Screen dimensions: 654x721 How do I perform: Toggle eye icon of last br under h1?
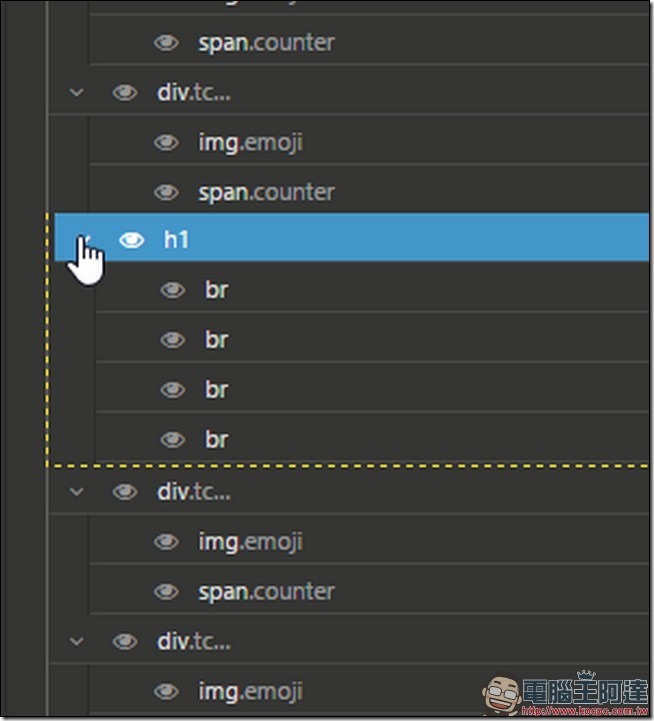coord(173,440)
